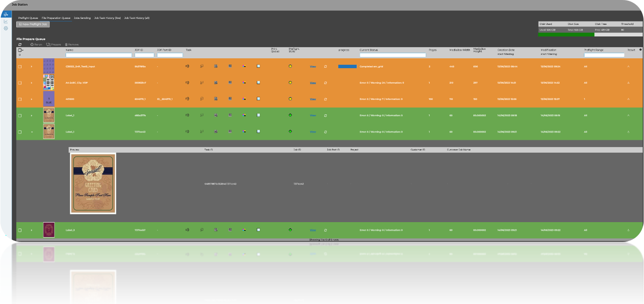Click the New Preflight Job button
644x304 pixels.
[x=33, y=24]
